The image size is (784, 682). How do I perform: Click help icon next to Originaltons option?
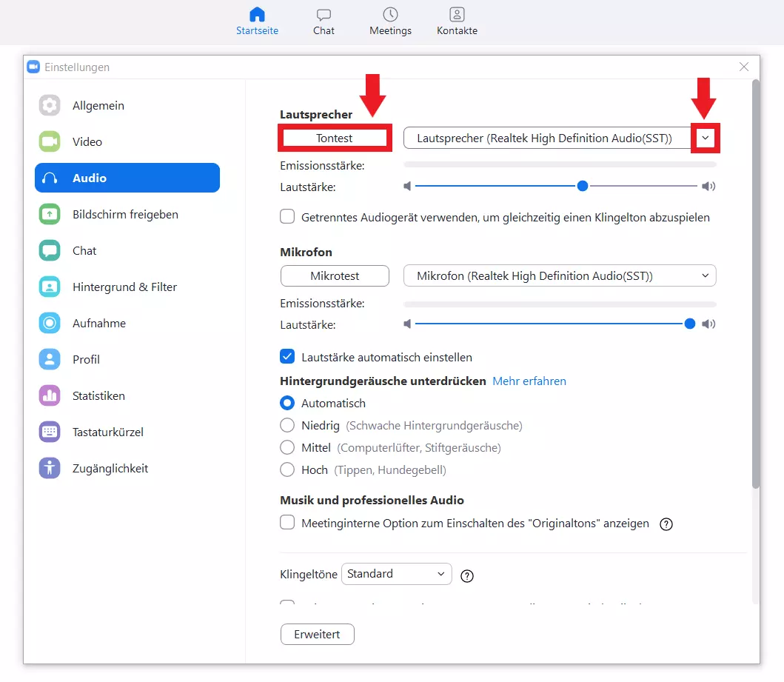click(x=666, y=524)
